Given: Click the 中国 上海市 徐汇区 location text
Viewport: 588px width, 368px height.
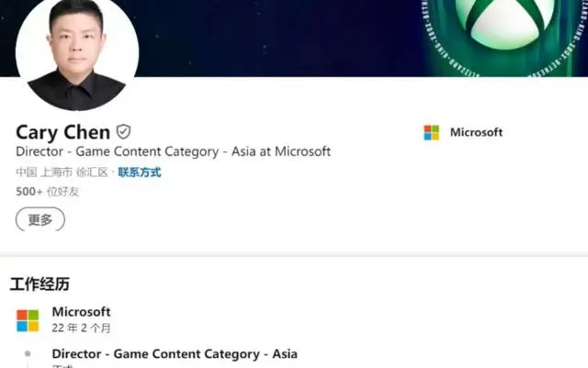Looking at the screenshot, I should coord(62,173).
